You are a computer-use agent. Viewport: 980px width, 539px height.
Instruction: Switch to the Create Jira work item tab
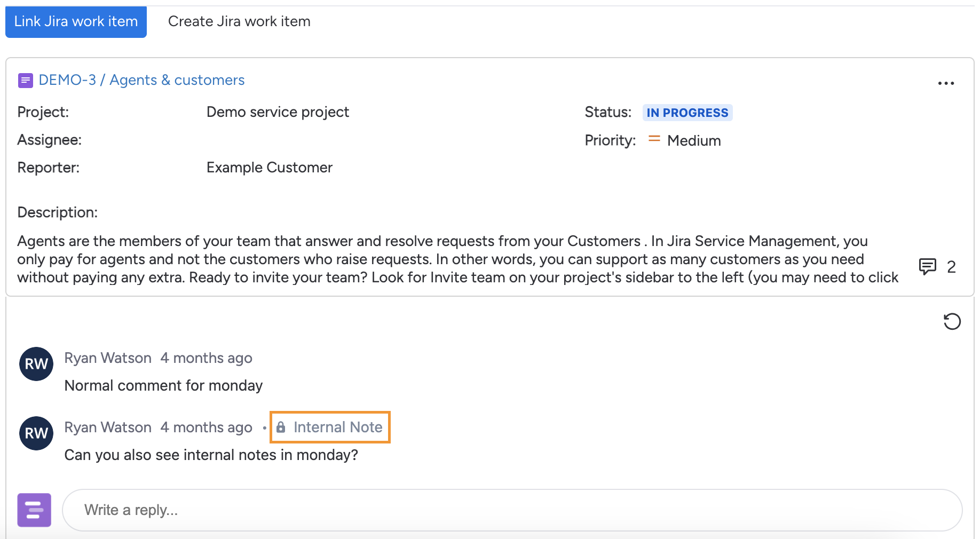coord(239,22)
